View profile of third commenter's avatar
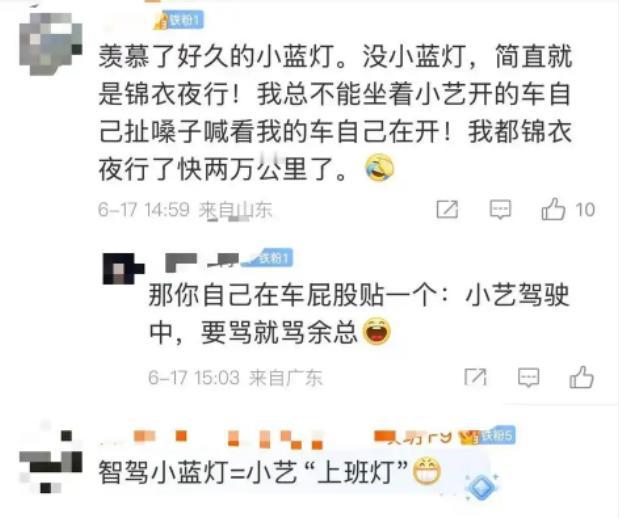Image resolution: width=620 pixels, height=519 pixels. coord(51,462)
